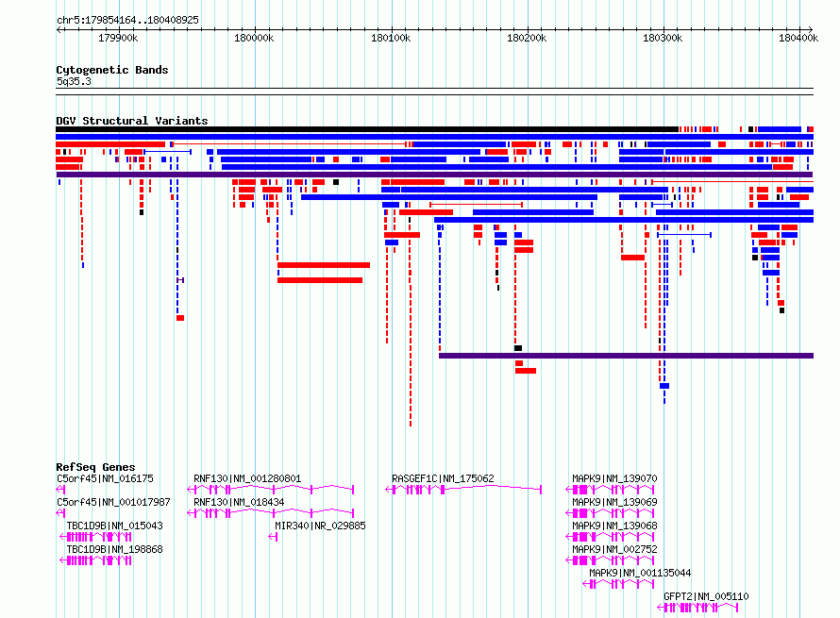Click the RNF130|NM_018434 gene label
This screenshot has height=618, width=840.
click(x=239, y=502)
